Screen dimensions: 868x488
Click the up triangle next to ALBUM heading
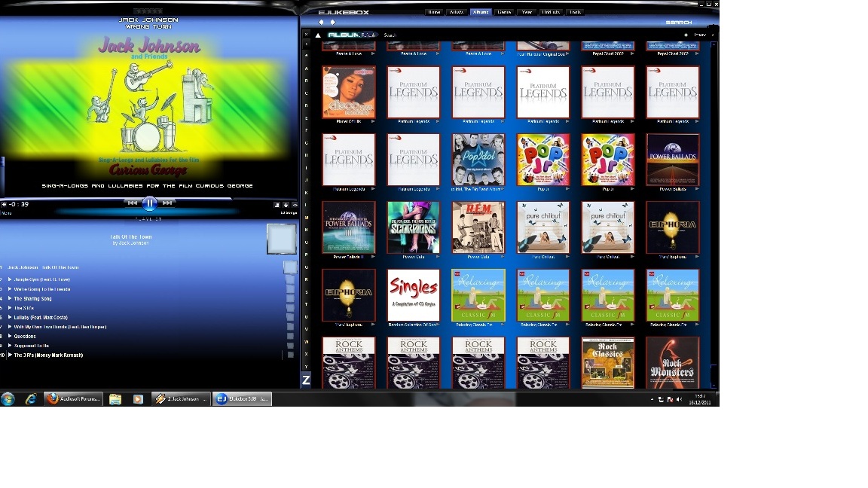tap(318, 35)
